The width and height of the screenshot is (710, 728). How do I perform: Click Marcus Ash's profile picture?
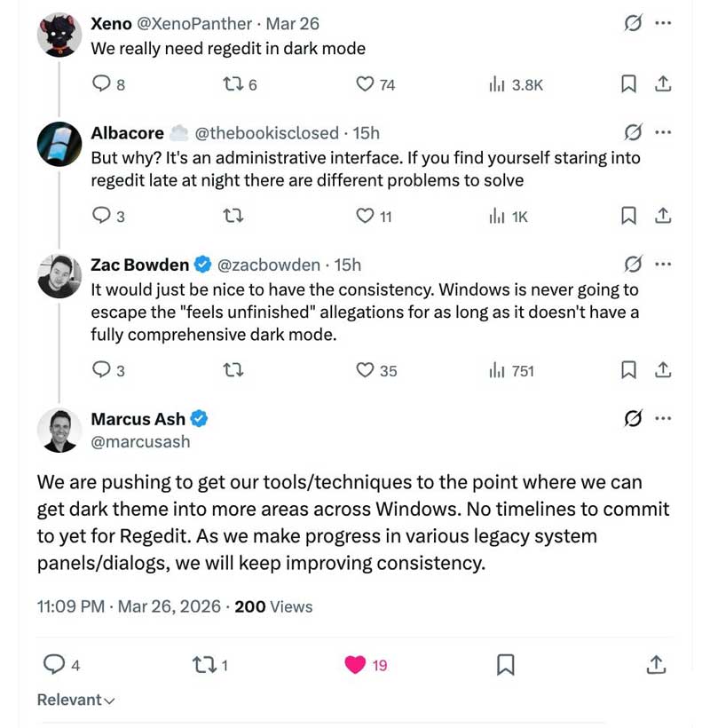coord(59,431)
